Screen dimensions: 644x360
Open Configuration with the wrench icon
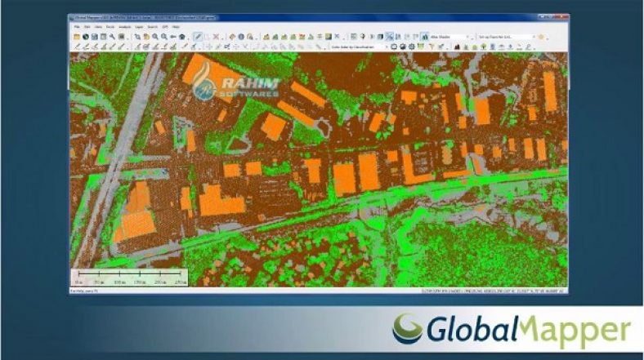point(112,37)
